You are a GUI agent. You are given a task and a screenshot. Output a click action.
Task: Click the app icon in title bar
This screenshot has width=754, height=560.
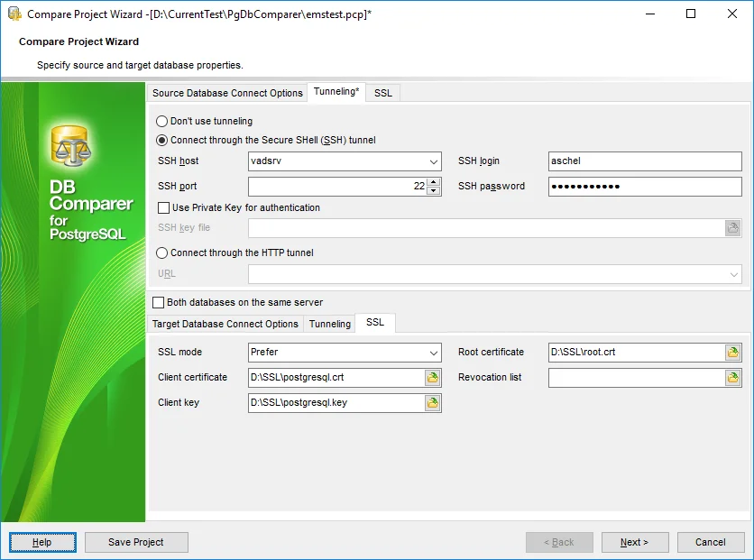coord(14,14)
